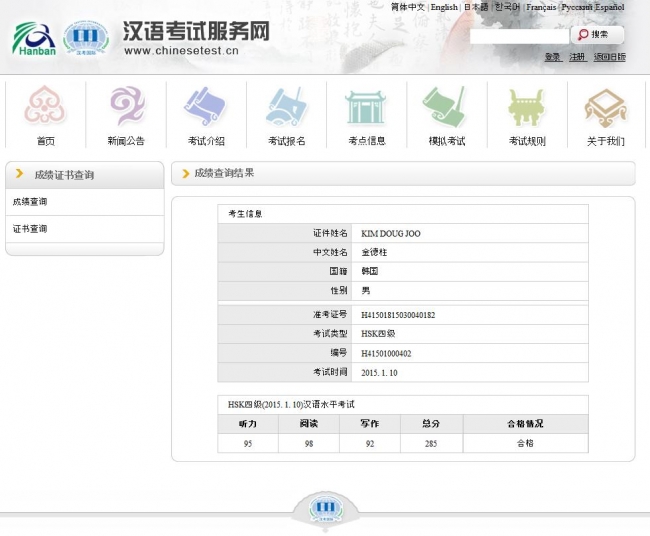Click the 汉语考试服务网 site title
650x536 pixels.
point(196,31)
